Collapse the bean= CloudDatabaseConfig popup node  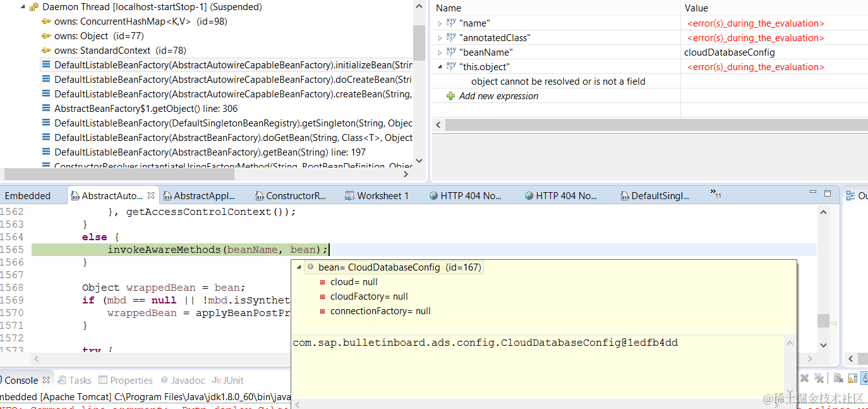(299, 267)
